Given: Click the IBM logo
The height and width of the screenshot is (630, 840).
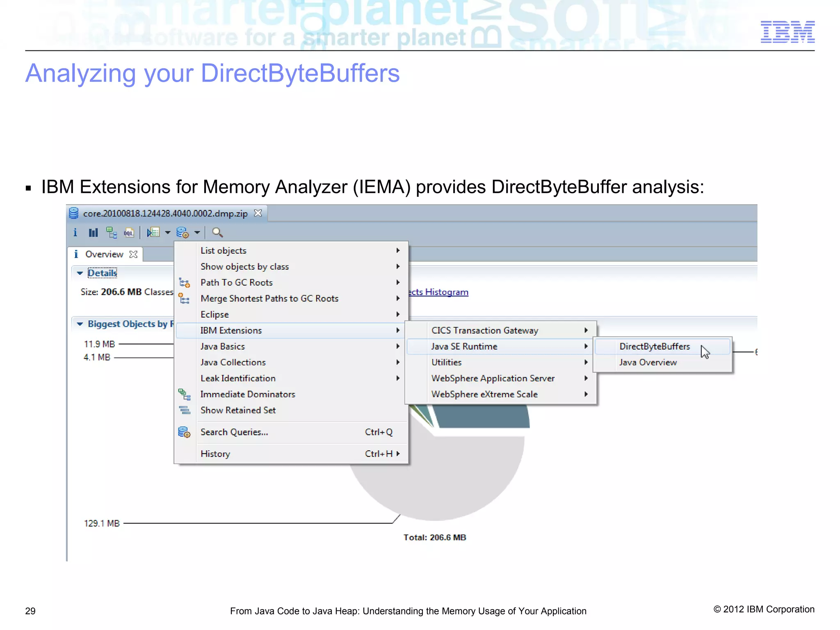Looking at the screenshot, I should point(787,32).
